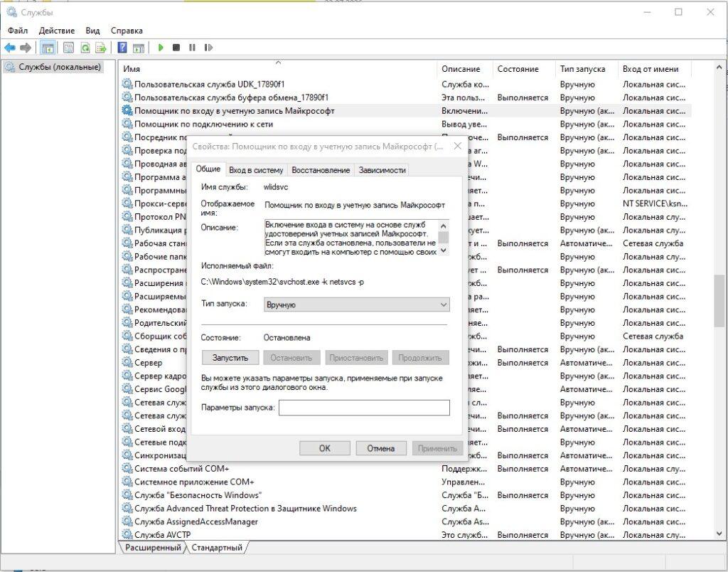This screenshot has height=572, width=728.
Task: Open the Файл menu
Action: [18, 31]
